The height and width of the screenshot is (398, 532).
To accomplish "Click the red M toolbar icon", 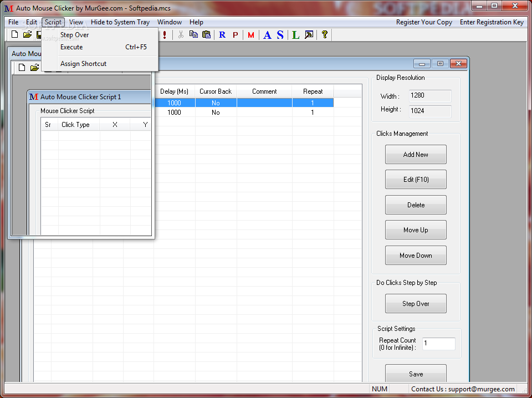I will point(250,35).
